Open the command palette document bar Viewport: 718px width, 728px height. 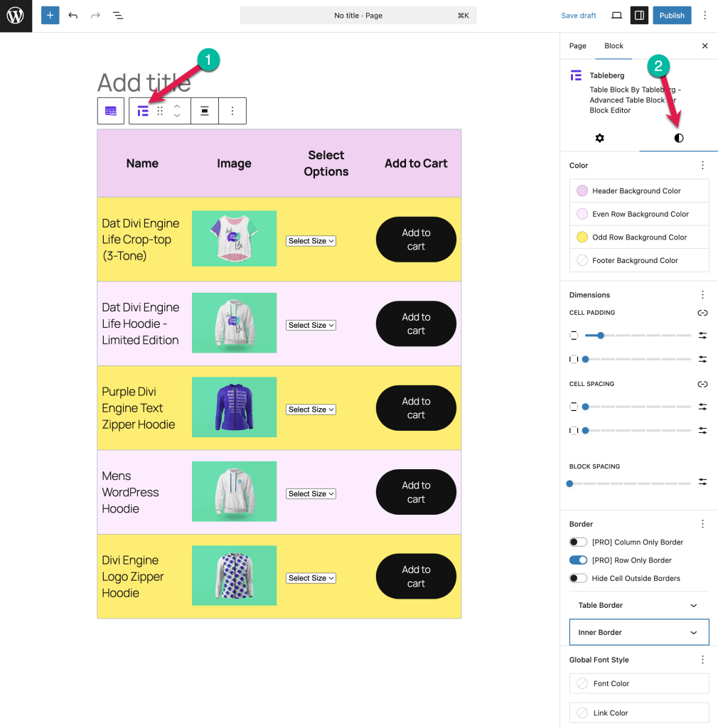[x=358, y=16]
